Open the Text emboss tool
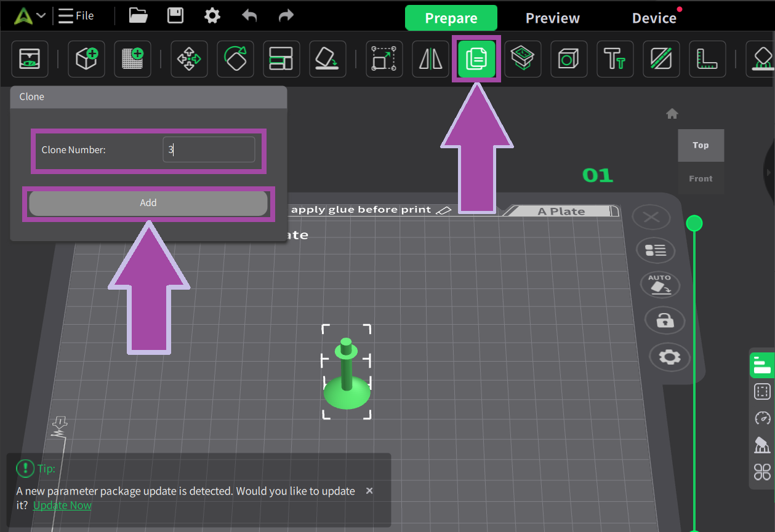 [x=615, y=59]
